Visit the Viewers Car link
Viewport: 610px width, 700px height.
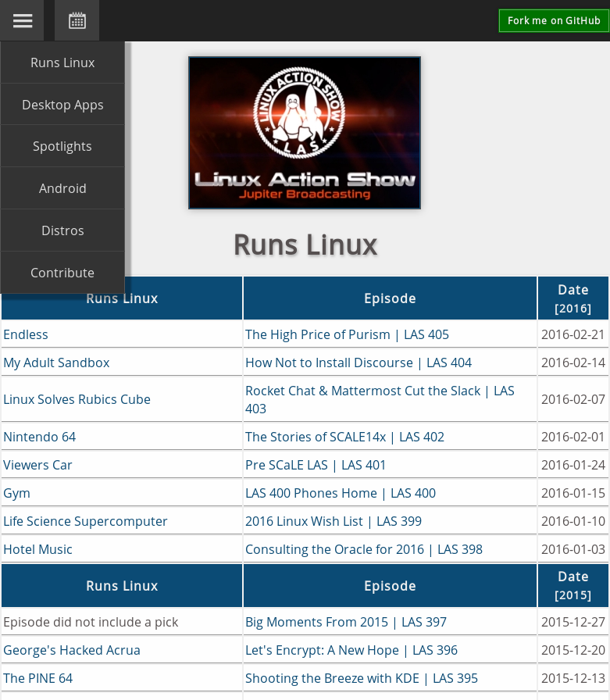point(37,465)
